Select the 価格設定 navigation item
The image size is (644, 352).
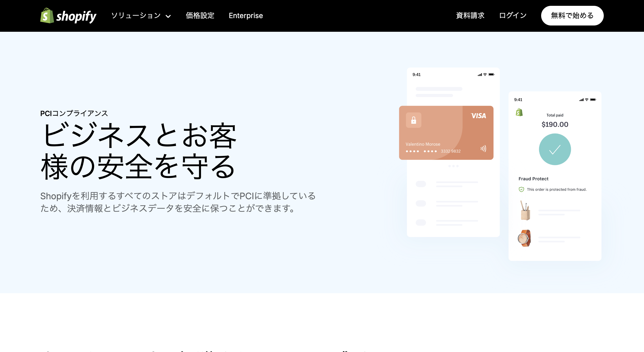200,15
